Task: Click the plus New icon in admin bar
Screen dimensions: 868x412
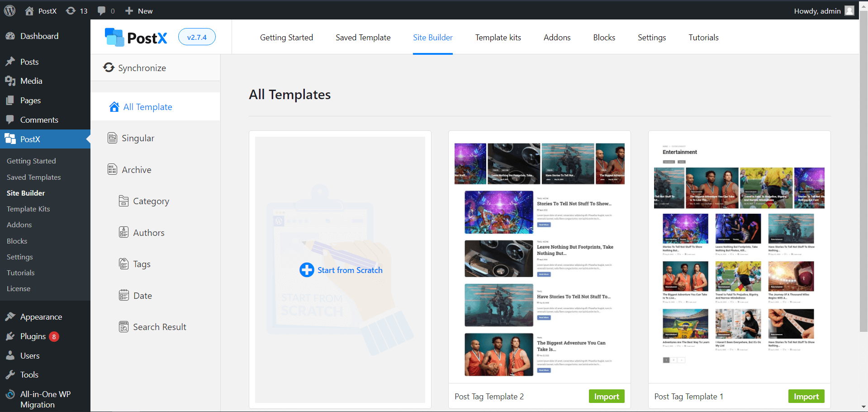Action: click(x=129, y=11)
